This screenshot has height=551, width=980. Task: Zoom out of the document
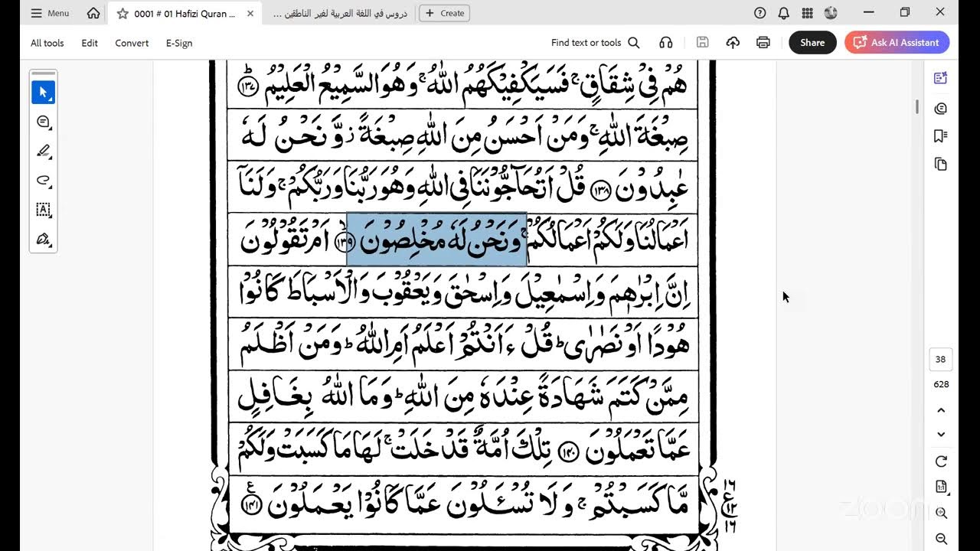pyautogui.click(x=941, y=539)
